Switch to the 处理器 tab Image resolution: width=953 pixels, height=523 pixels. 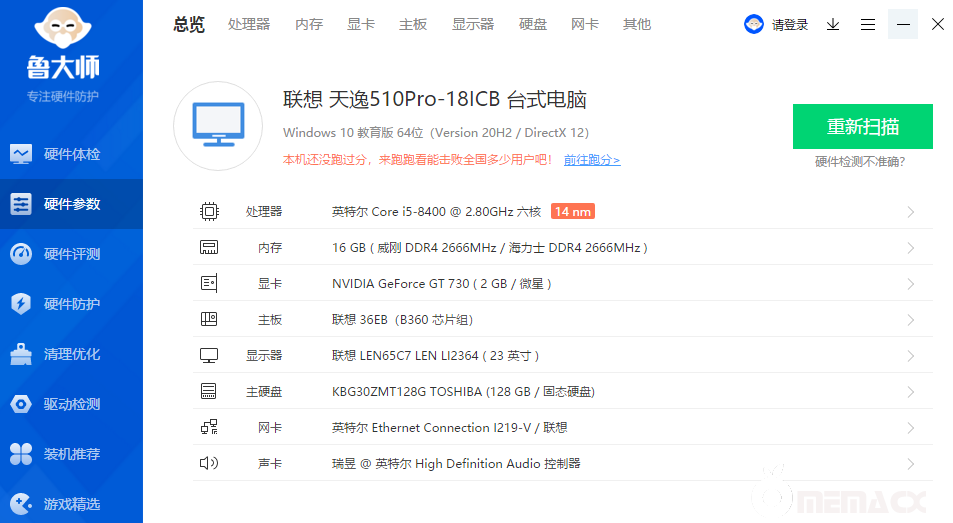249,24
